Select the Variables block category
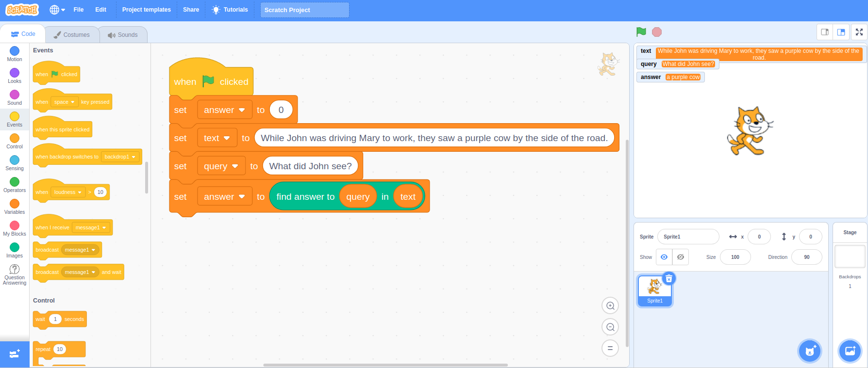 pos(15,207)
